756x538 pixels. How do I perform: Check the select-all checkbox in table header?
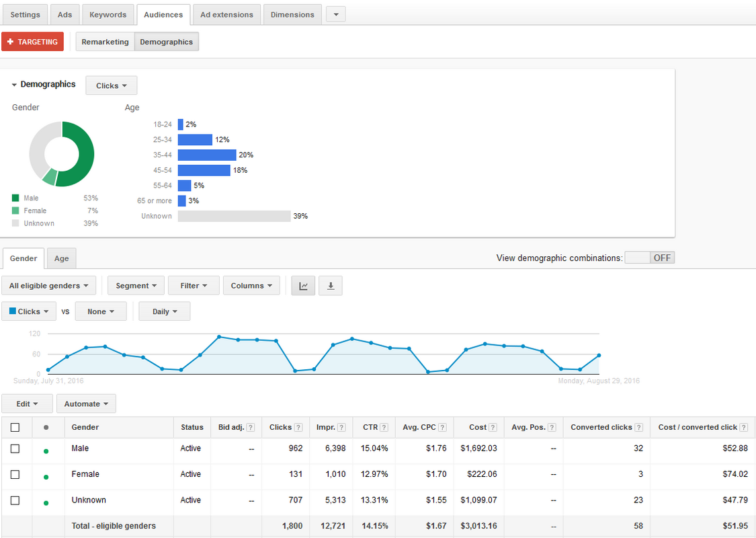pos(16,426)
